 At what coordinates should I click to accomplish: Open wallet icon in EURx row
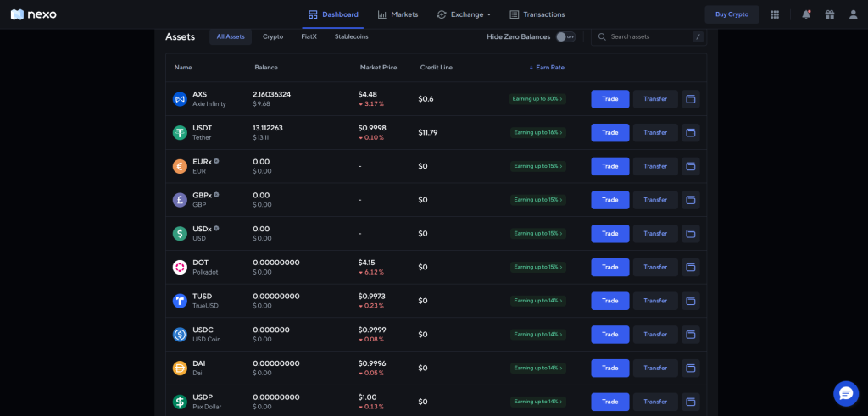(690, 166)
